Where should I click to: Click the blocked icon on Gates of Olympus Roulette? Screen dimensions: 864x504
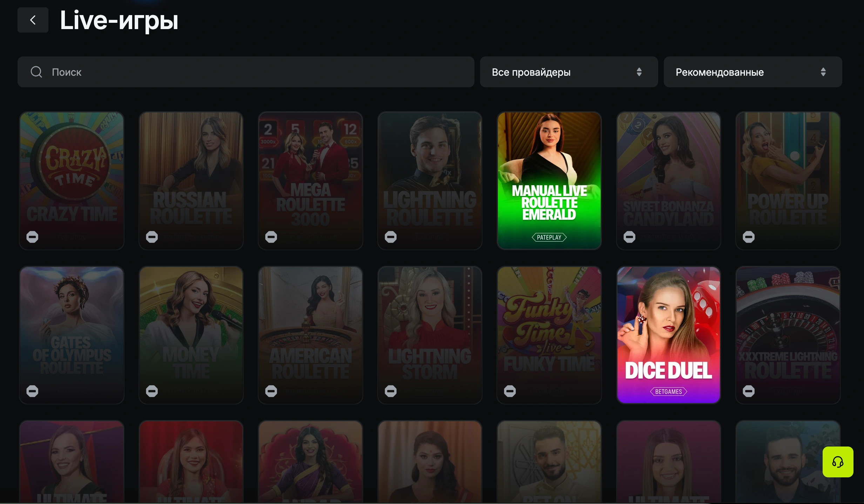pyautogui.click(x=32, y=391)
